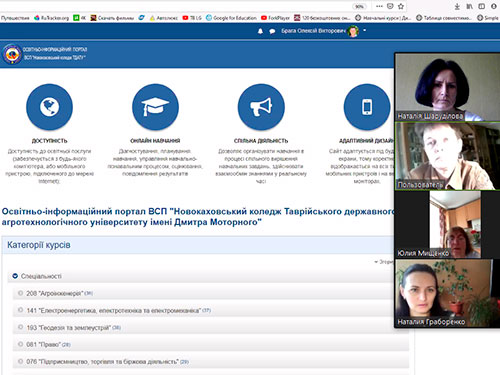Click the college portal logo emblem
Image resolution: width=500 pixels, height=375 pixels.
12,54
